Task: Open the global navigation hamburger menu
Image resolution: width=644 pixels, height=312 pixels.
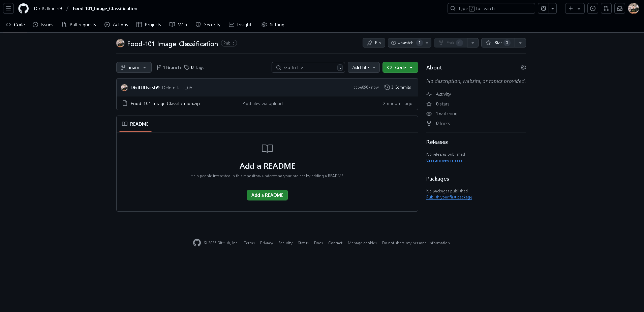Action: [8, 8]
